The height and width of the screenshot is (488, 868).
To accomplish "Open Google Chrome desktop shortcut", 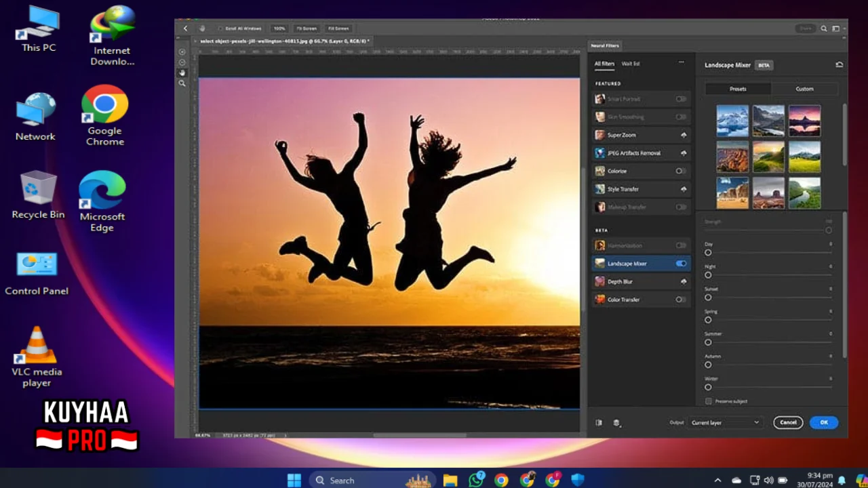I will click(x=105, y=115).
